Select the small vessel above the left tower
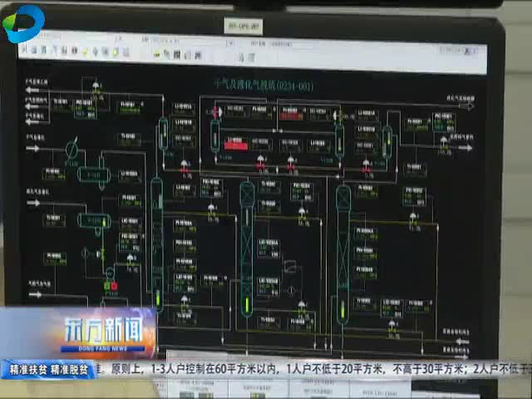Image resolution: width=532 pixels, height=399 pixels. coord(163,133)
